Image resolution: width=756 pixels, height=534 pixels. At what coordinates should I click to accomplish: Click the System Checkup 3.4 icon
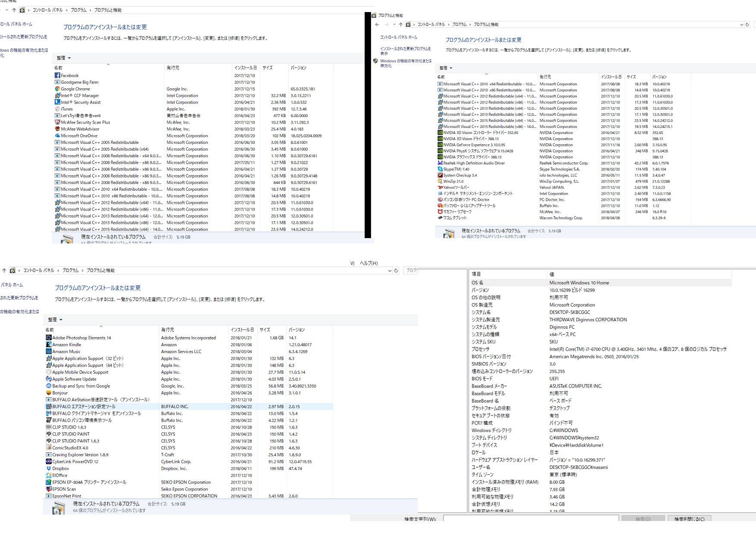[440, 175]
